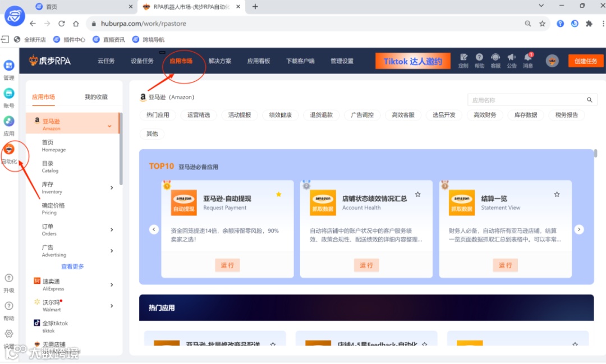This screenshot has height=364, width=606.
Task: Open the 直播资讯 bookmark
Action: click(x=109, y=39)
